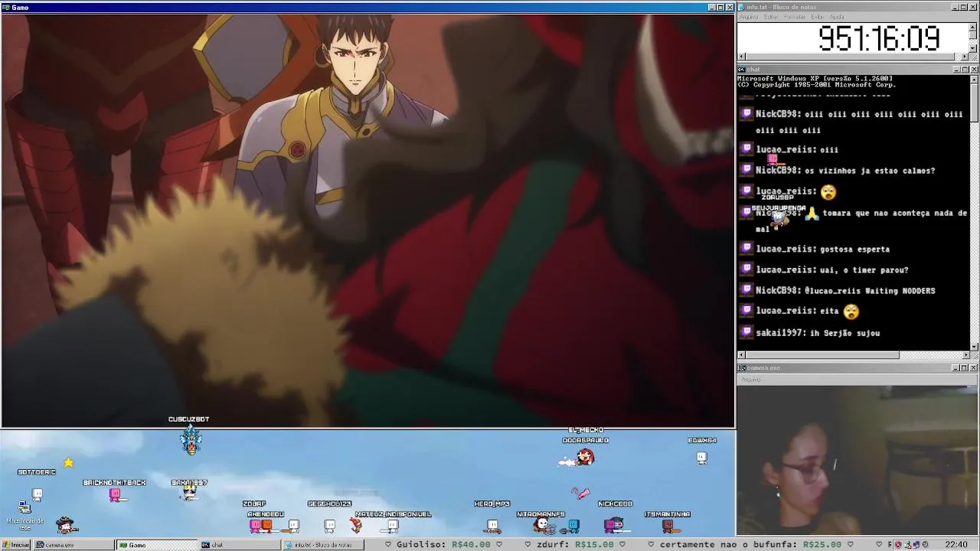This screenshot has height=551, width=980.
Task: Click the '@lucao_reiis Waiting NODDERS' message
Action: [870, 291]
